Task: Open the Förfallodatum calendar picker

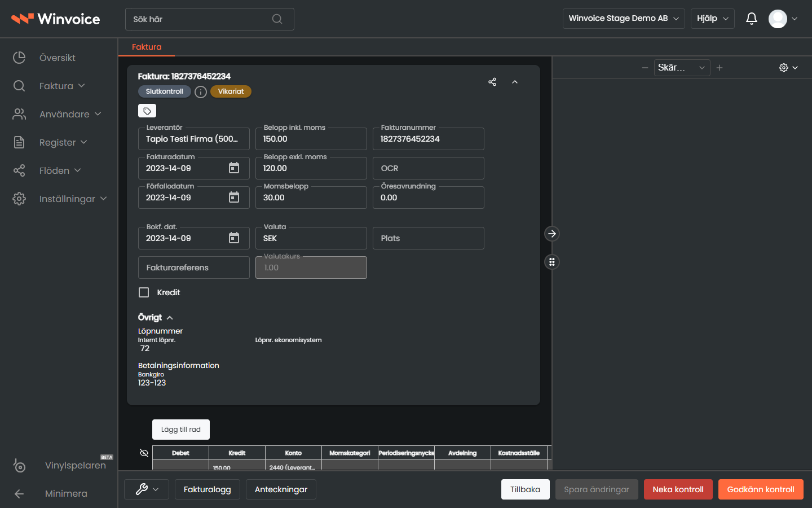Action: point(234,198)
